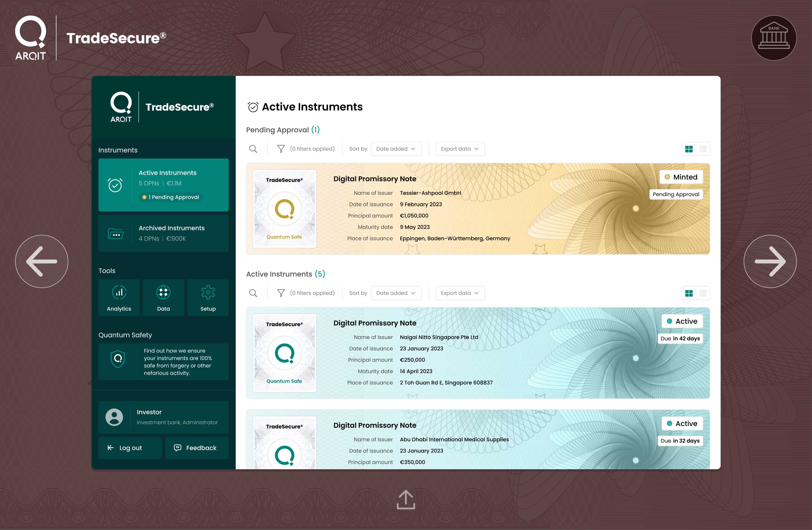Click the address 2 Toh Guan Rd E, Singapore
Screen dimensions: 812x530
click(x=446, y=383)
